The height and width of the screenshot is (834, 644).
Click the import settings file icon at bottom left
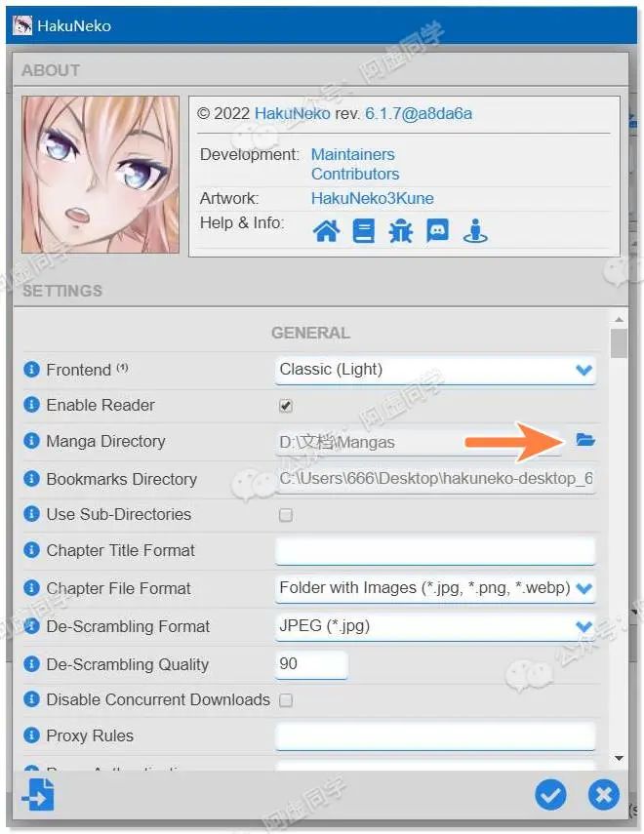[38, 795]
